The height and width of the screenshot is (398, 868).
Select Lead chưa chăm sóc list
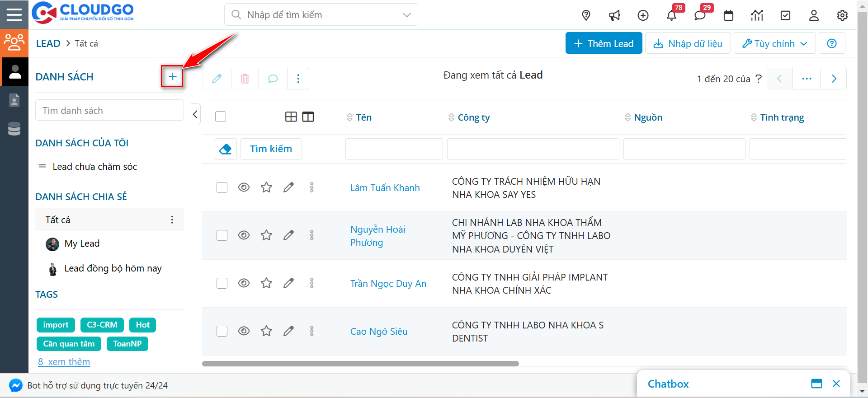(94, 167)
